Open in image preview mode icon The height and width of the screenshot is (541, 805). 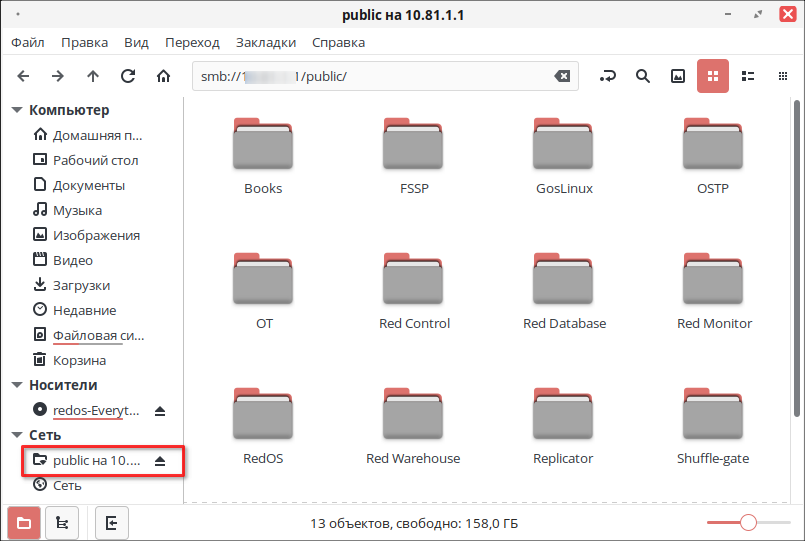tap(678, 76)
